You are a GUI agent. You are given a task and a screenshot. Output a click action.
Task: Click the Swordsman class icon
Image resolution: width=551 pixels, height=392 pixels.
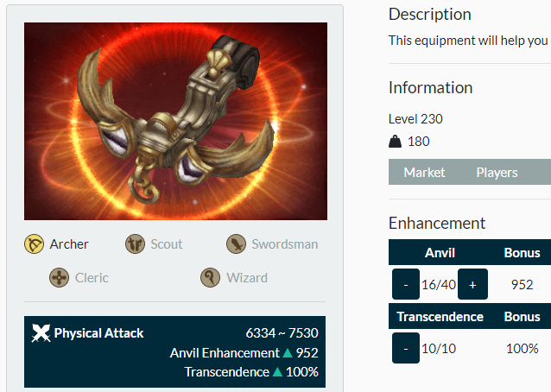tap(236, 244)
